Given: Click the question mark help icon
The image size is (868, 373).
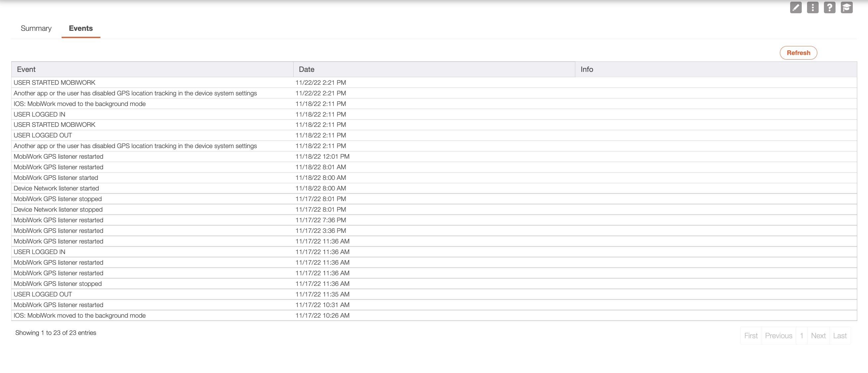Looking at the screenshot, I should (x=829, y=7).
